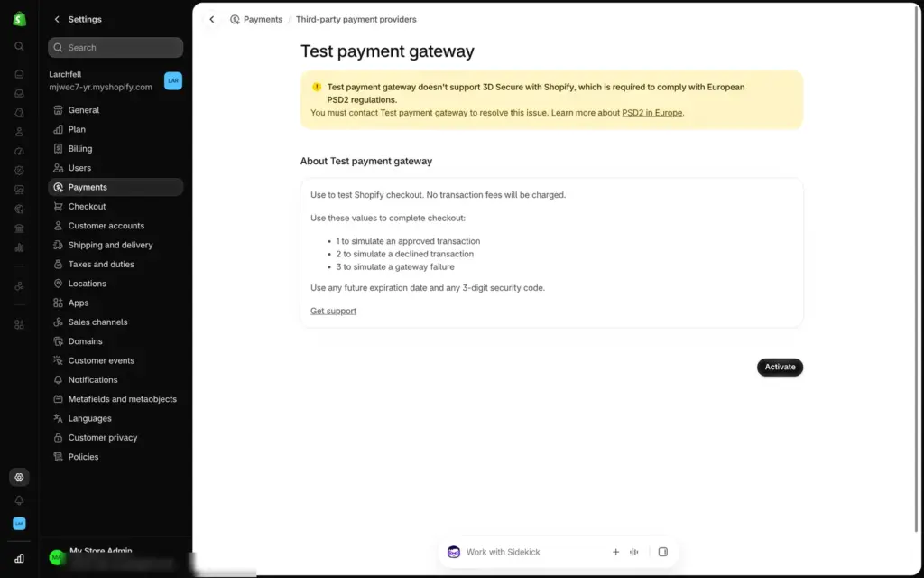This screenshot has width=924, height=578.
Task: Click the My Store Admin user avatar
Action: [57, 557]
